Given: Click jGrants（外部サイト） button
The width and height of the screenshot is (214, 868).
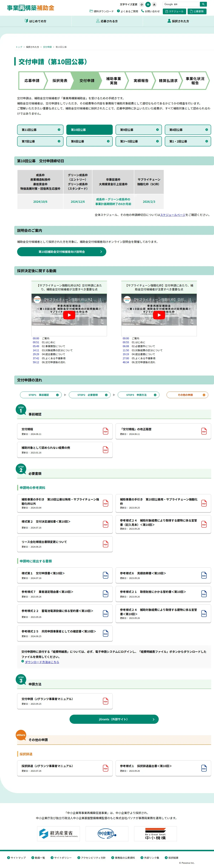Looking at the screenshot, I should click(x=114, y=719).
